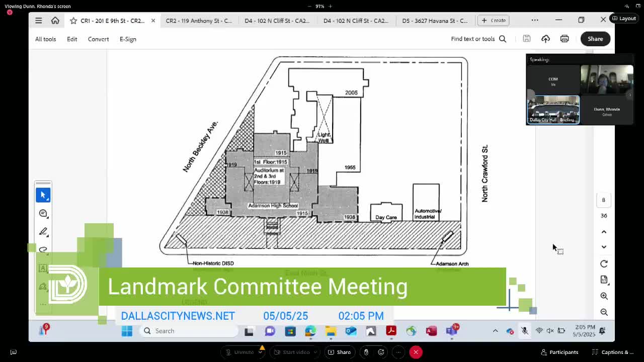
Task: Click the black Share button in Acrobat
Action: pyautogui.click(x=595, y=39)
